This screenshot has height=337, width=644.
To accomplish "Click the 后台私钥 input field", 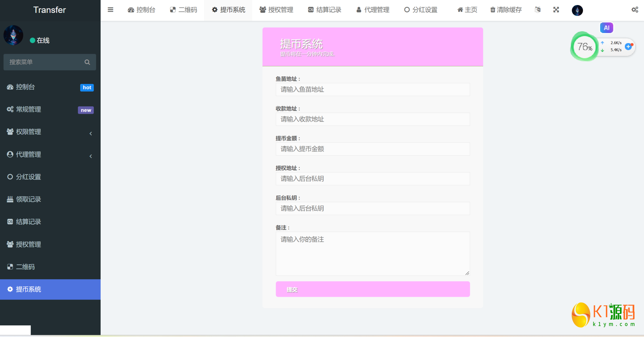I will click(x=373, y=208).
